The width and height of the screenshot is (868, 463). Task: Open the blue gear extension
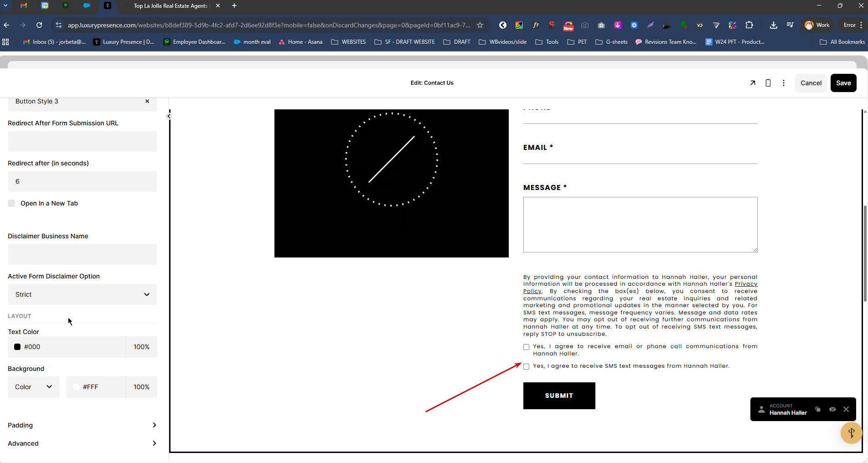[634, 25]
